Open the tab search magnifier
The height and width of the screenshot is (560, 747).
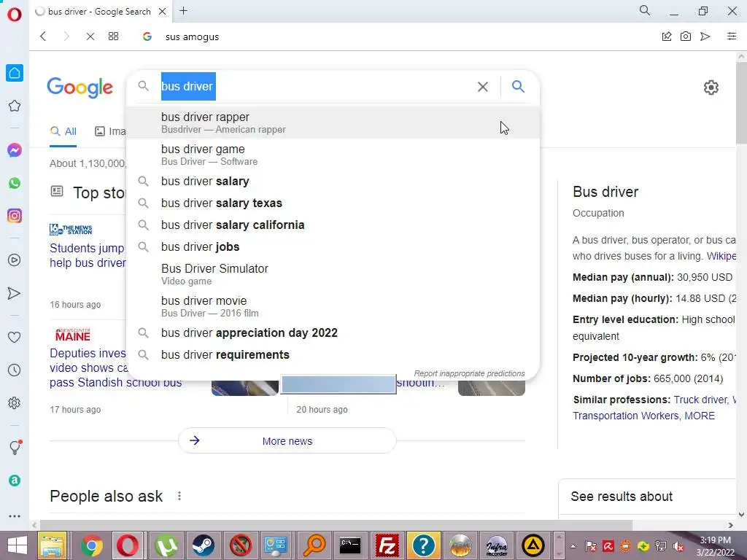pos(645,10)
